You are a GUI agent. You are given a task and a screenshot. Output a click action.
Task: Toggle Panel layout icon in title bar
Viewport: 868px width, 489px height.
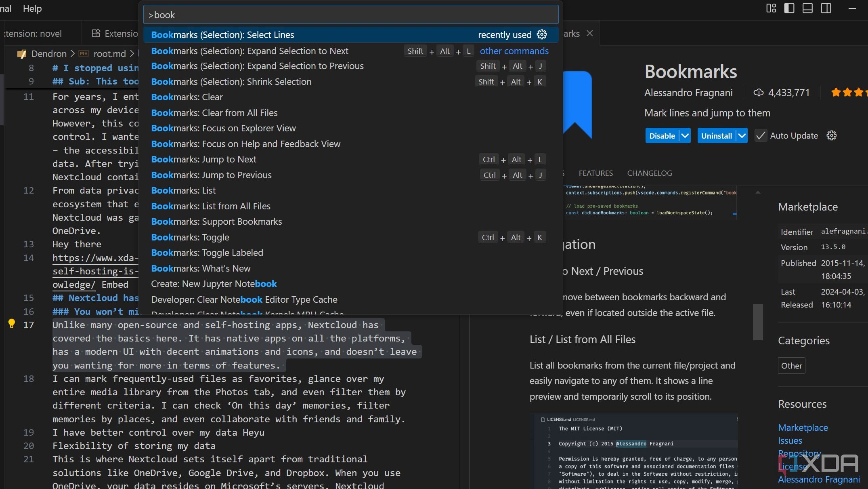(x=807, y=8)
